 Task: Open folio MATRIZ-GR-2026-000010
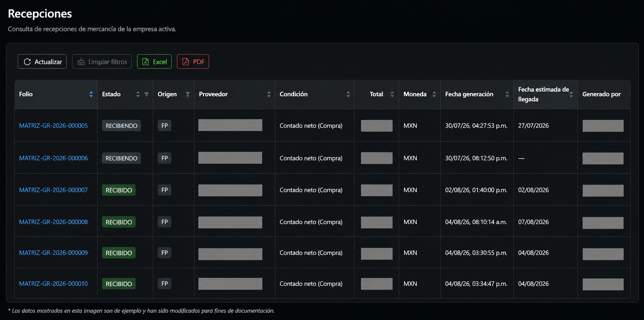coord(53,284)
